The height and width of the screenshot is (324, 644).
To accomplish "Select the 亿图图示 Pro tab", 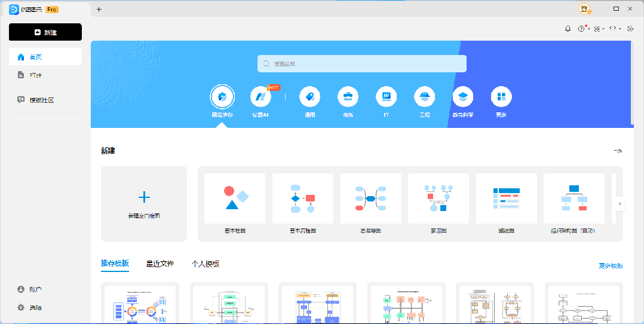I will 45,10.
